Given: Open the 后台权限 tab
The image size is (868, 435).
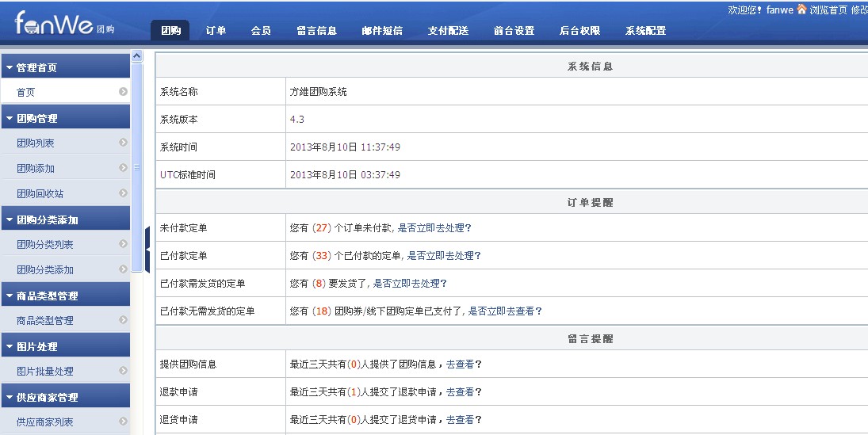Looking at the screenshot, I should (580, 30).
